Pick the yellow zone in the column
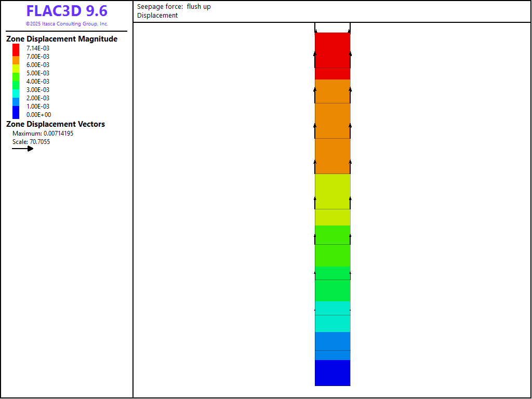Screen dimensions: 532x399 [332, 197]
